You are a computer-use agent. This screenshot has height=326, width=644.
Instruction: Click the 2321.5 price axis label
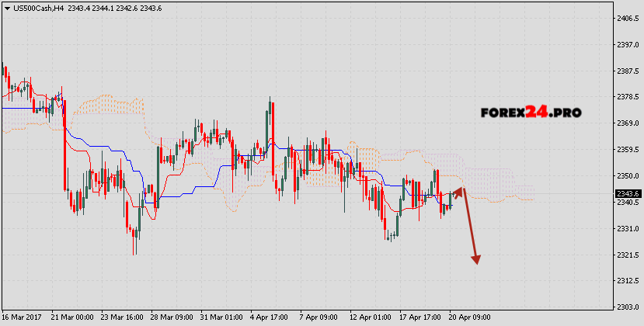click(627, 255)
